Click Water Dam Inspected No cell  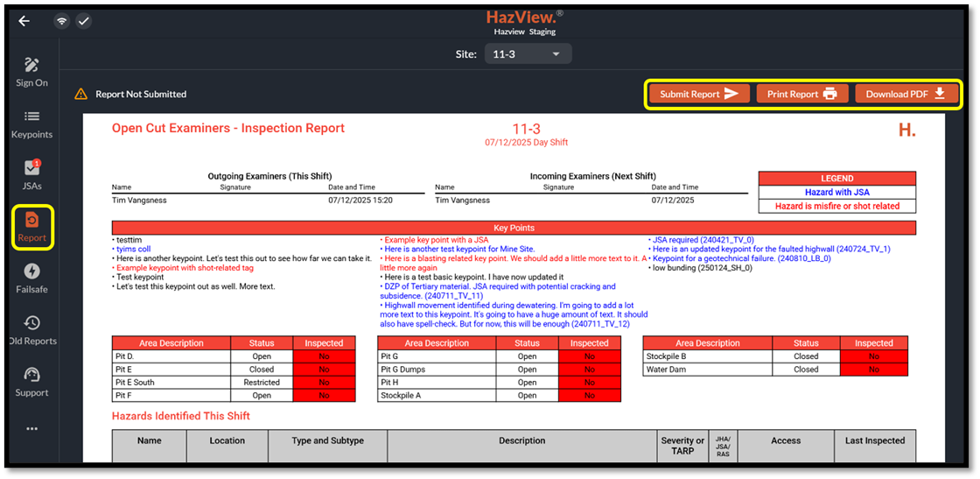(x=873, y=370)
